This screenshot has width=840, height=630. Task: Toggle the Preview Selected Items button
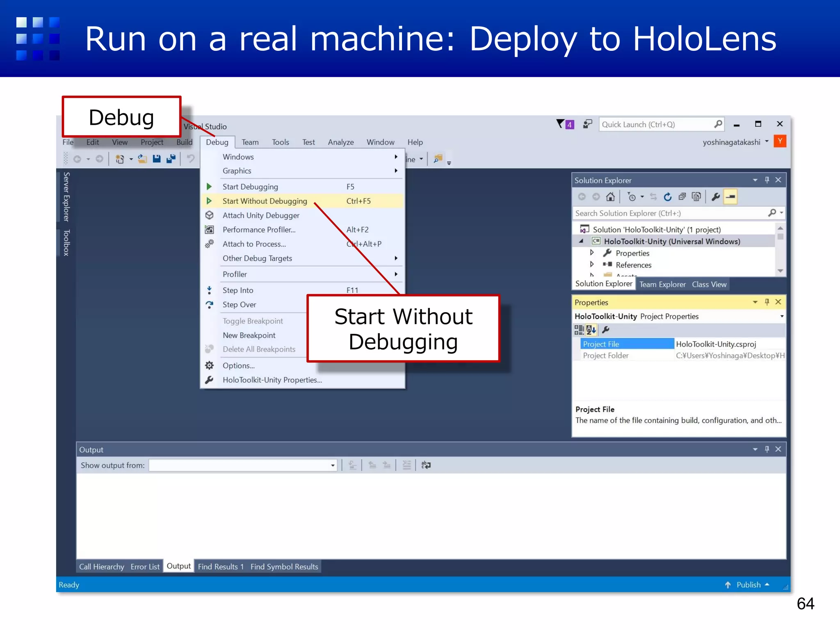point(730,197)
